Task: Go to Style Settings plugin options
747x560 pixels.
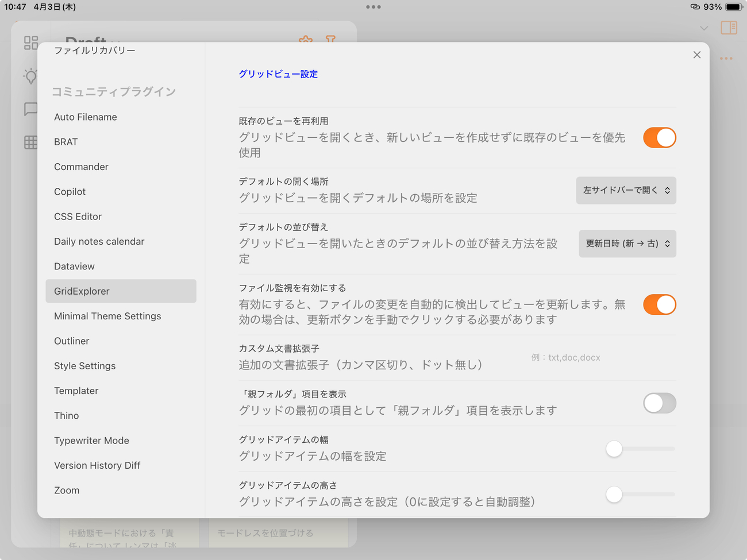Action: (x=84, y=366)
